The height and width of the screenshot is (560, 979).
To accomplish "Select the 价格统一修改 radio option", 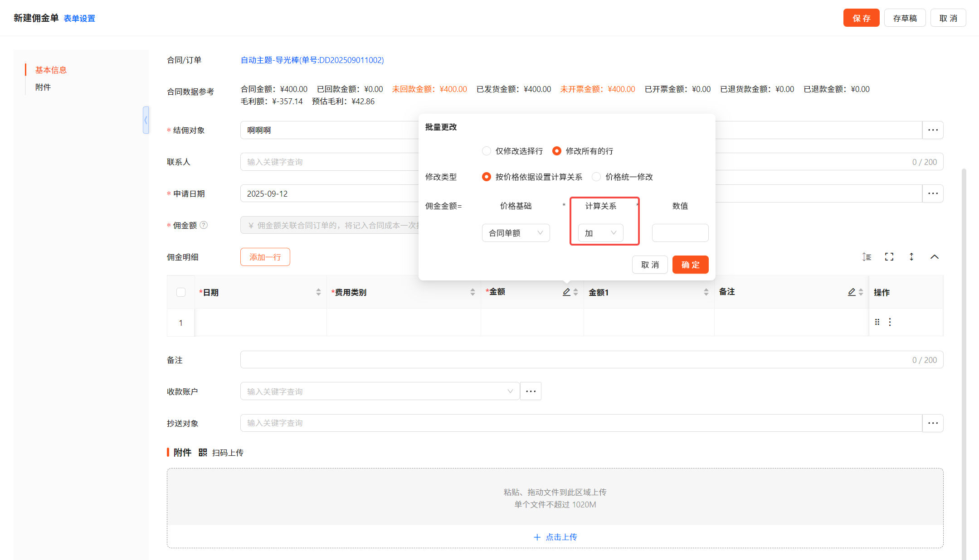I will click(x=596, y=177).
